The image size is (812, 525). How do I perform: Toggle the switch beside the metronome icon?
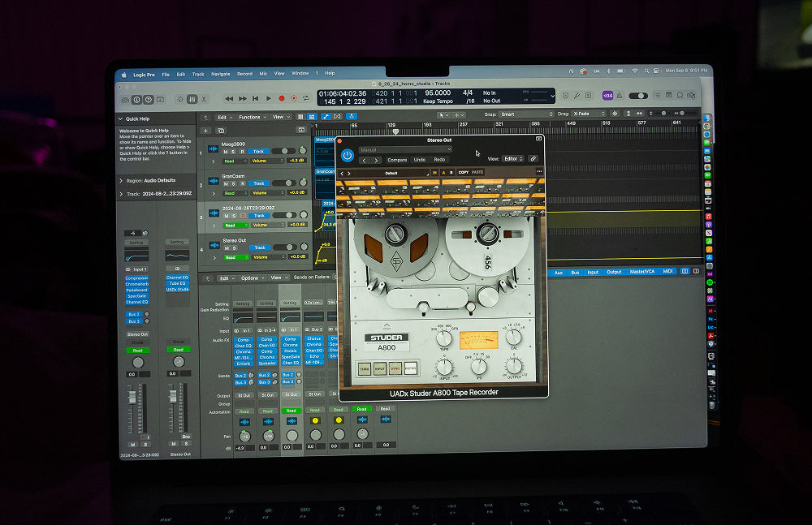638,96
